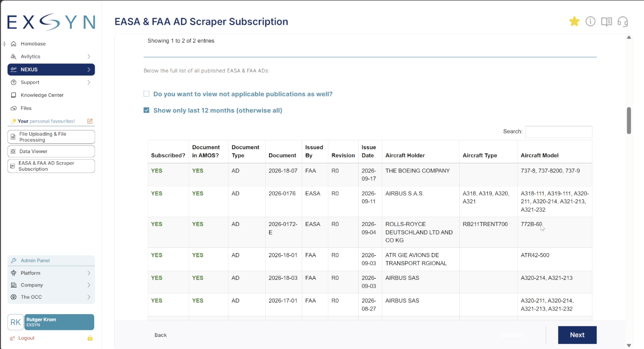Click the Back button
Viewport: 644px width, 349px height.
pos(160,335)
